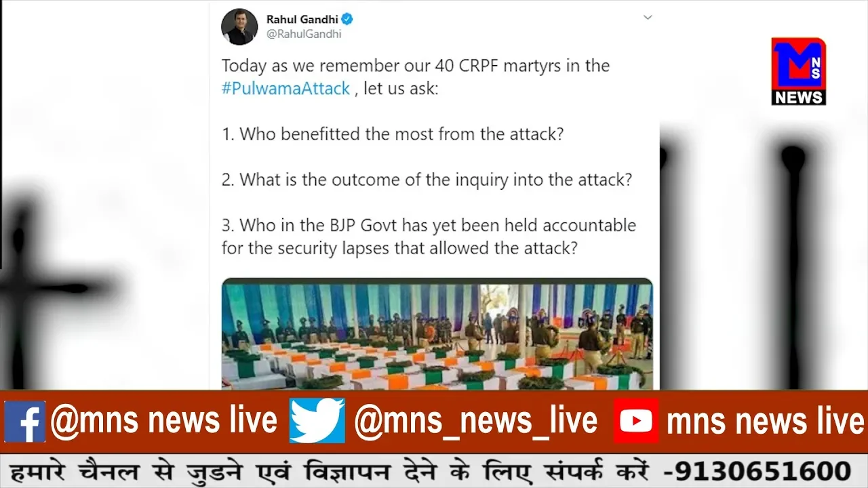Open Rahul Gandhi's profile picture
Image resolution: width=868 pixels, height=488 pixels.
click(239, 26)
